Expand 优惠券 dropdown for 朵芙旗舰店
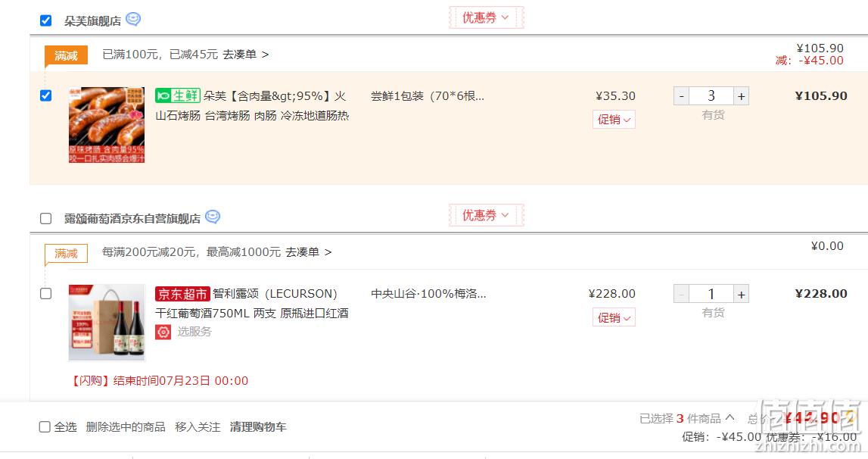The width and height of the screenshot is (868, 459). 486,17
